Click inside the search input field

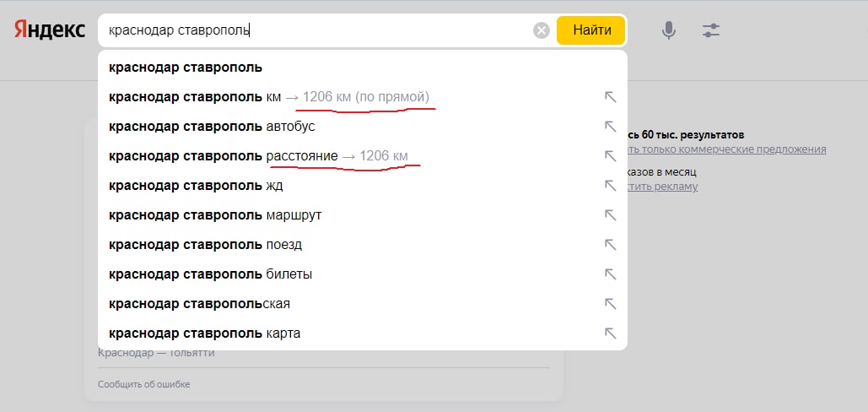[x=337, y=31]
